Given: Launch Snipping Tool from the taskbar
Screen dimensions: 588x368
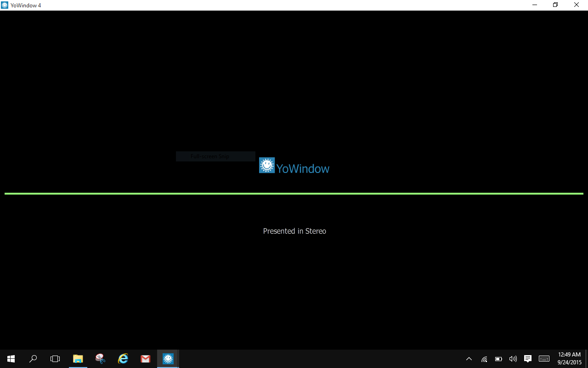Looking at the screenshot, I should pos(100,359).
